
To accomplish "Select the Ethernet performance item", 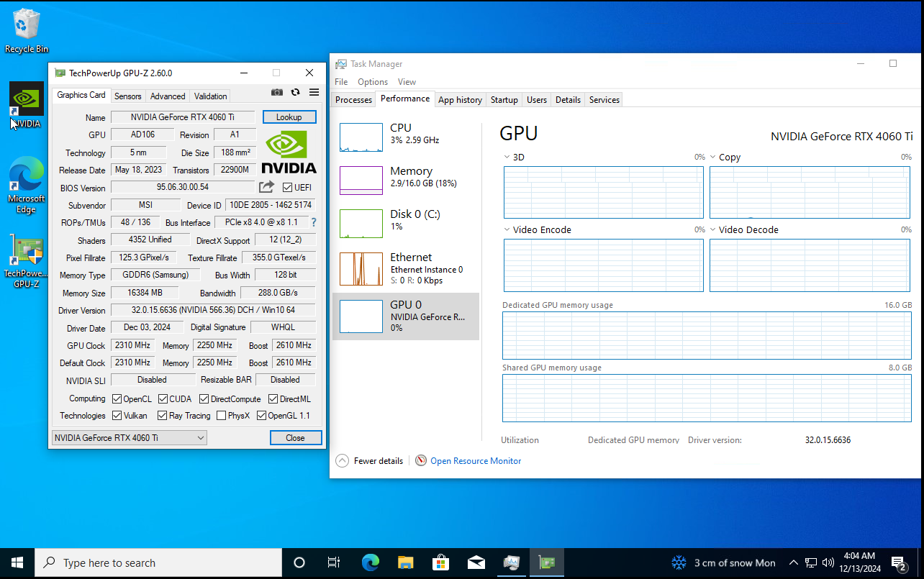I will pyautogui.click(x=406, y=270).
